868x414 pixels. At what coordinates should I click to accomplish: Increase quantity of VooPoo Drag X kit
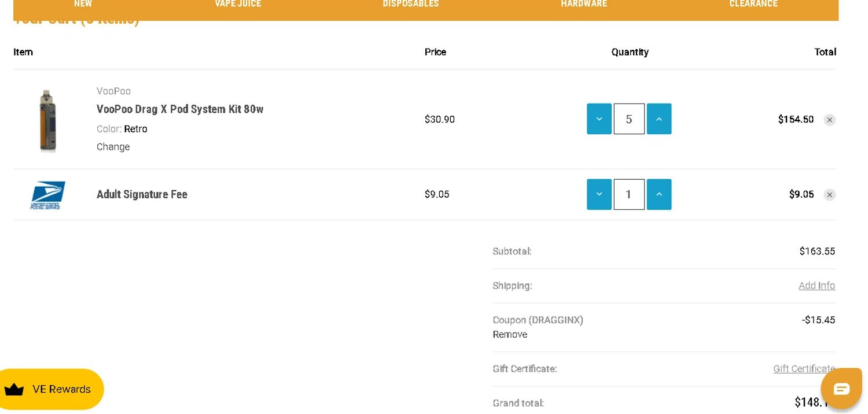659,119
